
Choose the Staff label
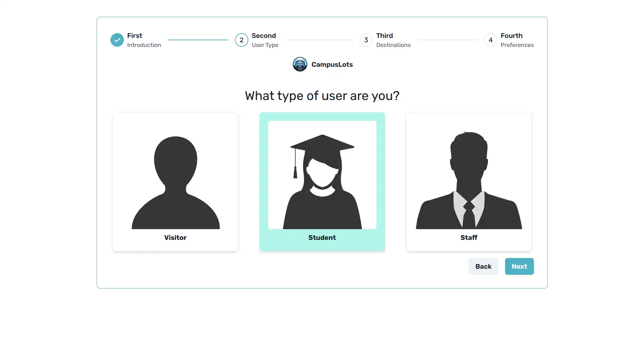tap(469, 238)
